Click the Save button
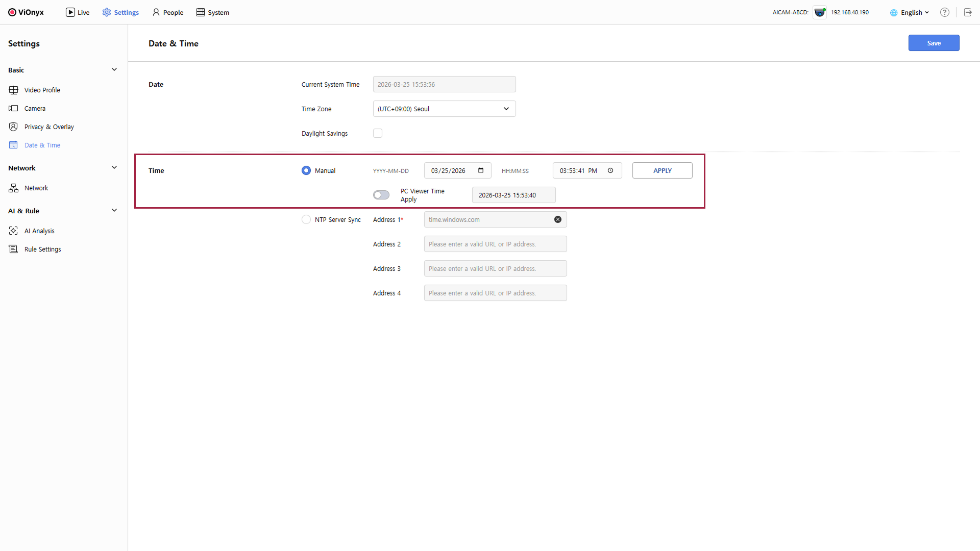The image size is (980, 551). 934,43
